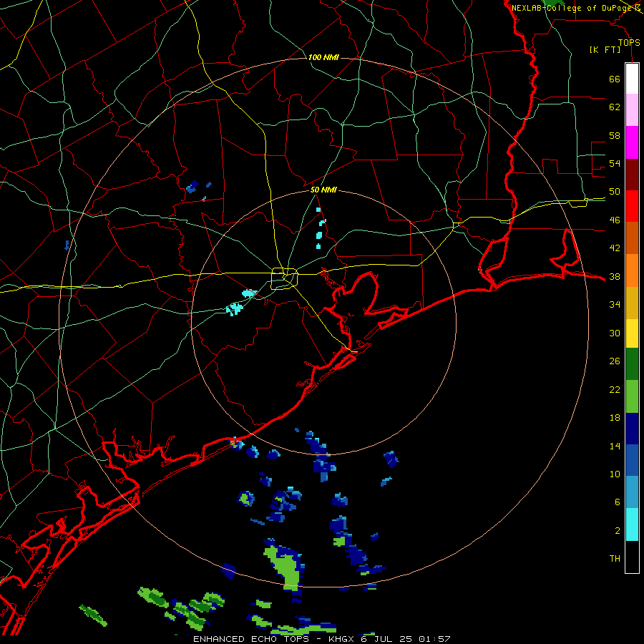Click the 'TOPS' legend heading

629,43
